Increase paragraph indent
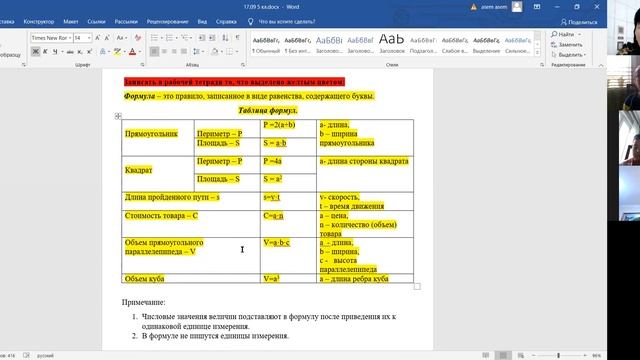640x360 pixels. (x=212, y=38)
